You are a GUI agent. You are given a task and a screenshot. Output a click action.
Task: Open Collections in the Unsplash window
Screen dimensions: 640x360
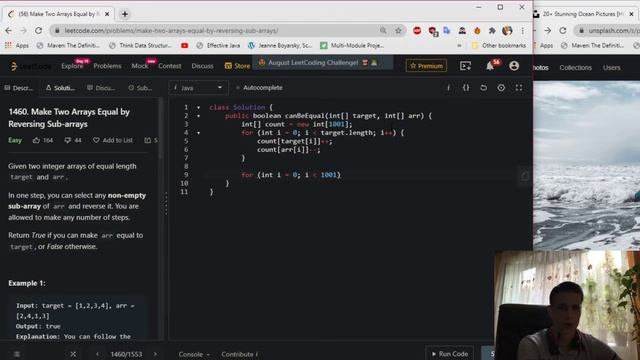[x=576, y=68]
